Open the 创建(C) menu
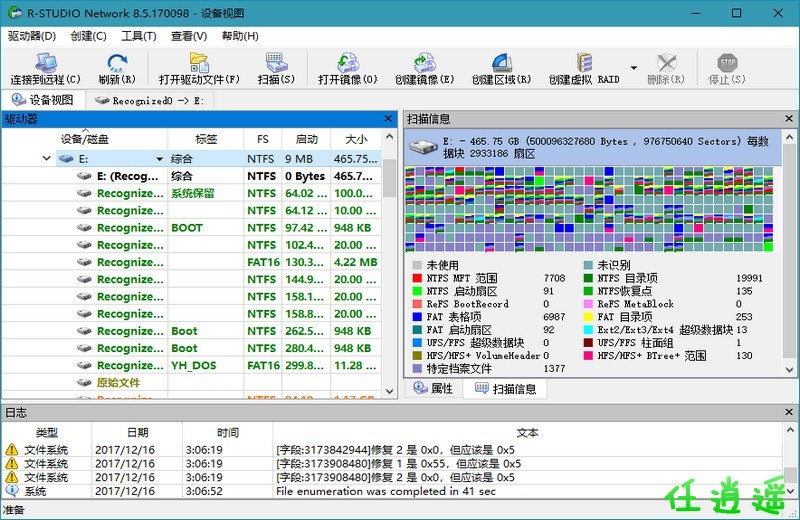Screen dimensions: 800x520 [x=88, y=36]
